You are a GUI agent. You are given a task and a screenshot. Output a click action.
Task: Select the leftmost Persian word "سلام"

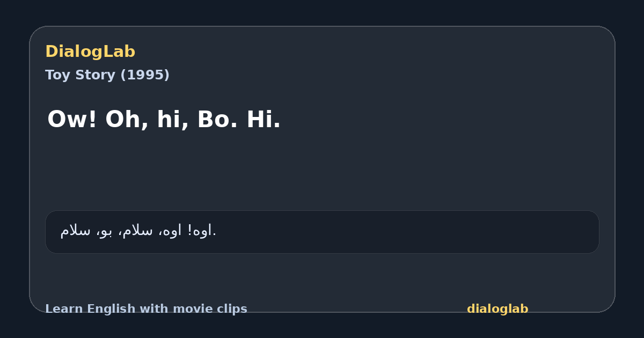[x=75, y=231]
